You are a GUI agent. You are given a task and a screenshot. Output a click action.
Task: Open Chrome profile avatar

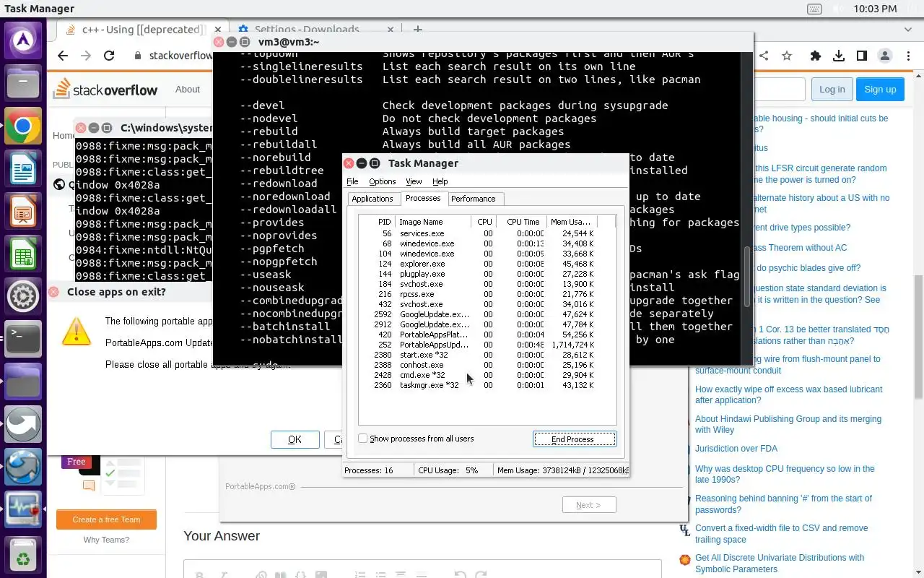click(x=885, y=56)
